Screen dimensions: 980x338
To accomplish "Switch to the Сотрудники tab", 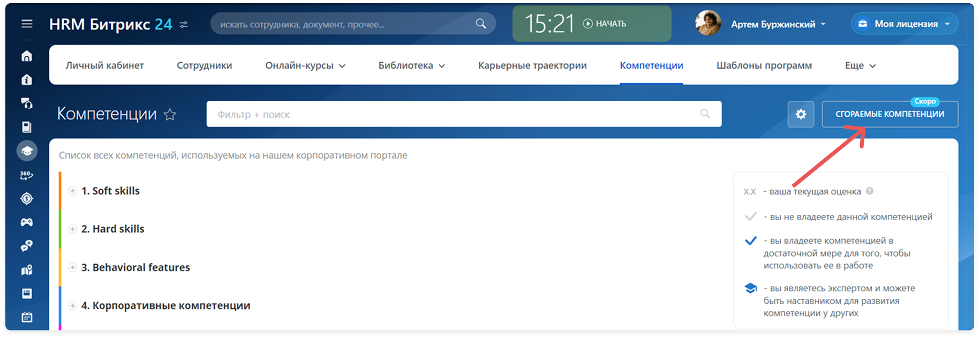I will [204, 65].
